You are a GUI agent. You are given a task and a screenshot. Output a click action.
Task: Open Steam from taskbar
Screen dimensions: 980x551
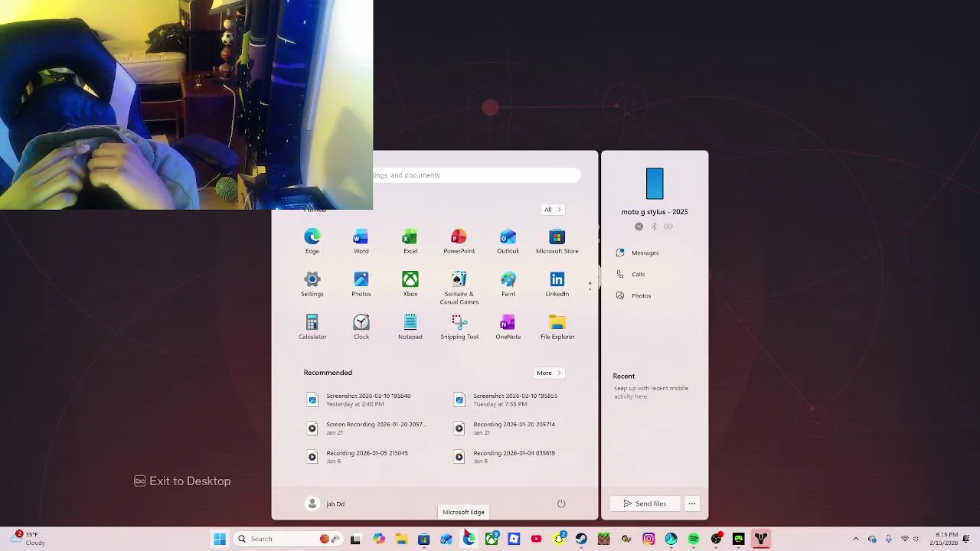[x=581, y=539]
